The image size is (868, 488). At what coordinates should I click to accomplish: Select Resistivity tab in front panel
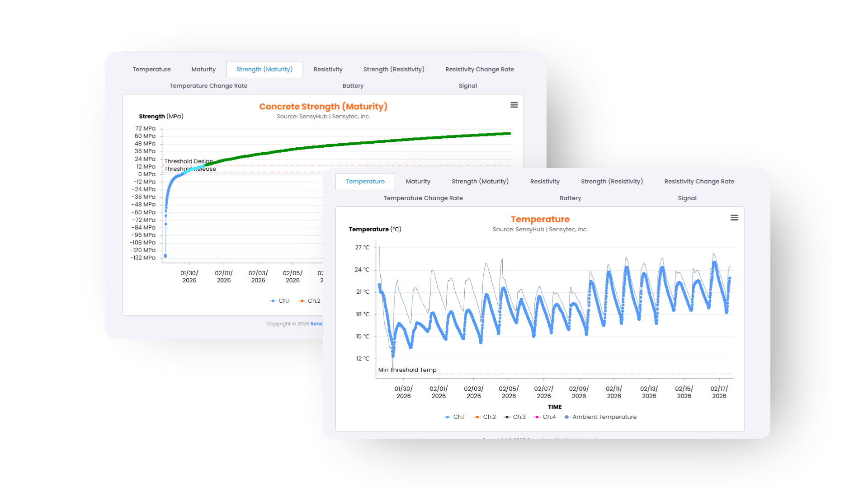click(544, 182)
